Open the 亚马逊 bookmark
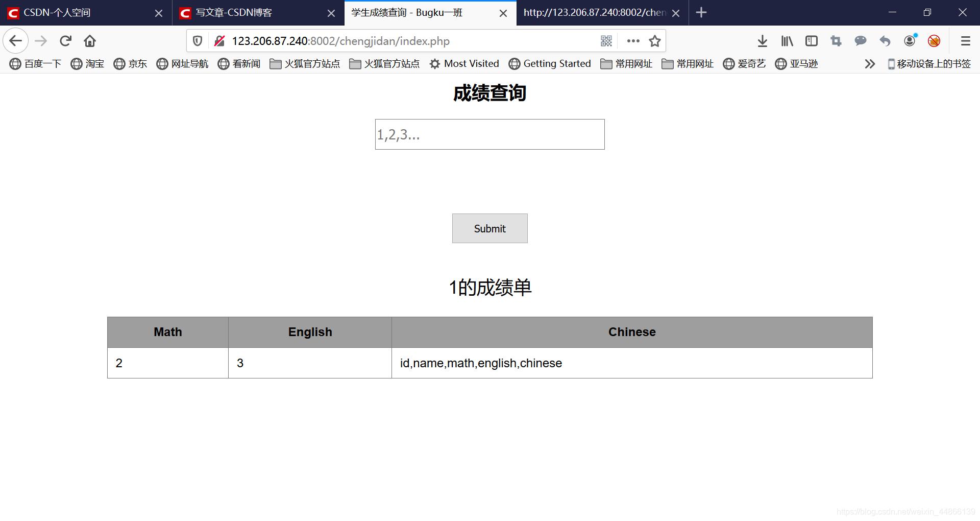The image size is (980, 521). 796,64
